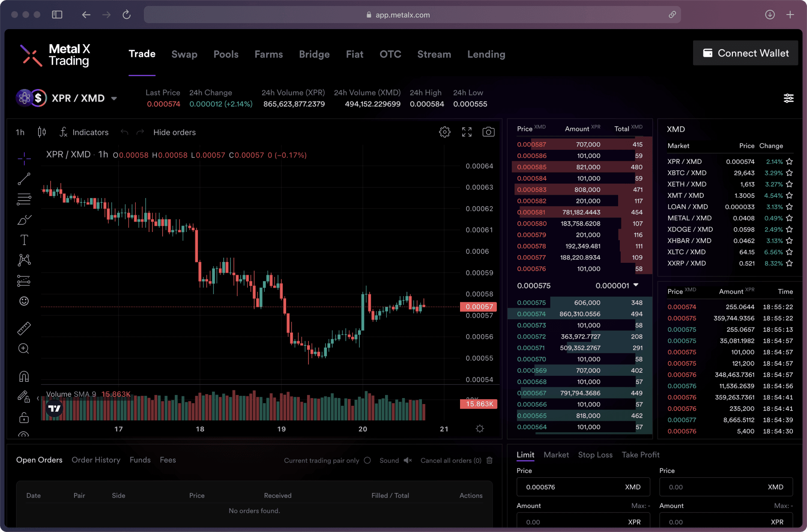Activate the zoom in tool
807x532 pixels.
24,349
